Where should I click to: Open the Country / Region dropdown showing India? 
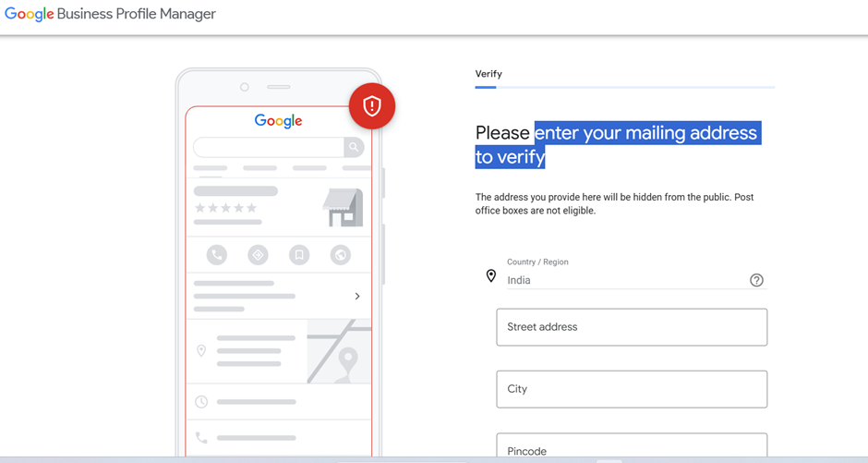point(628,280)
